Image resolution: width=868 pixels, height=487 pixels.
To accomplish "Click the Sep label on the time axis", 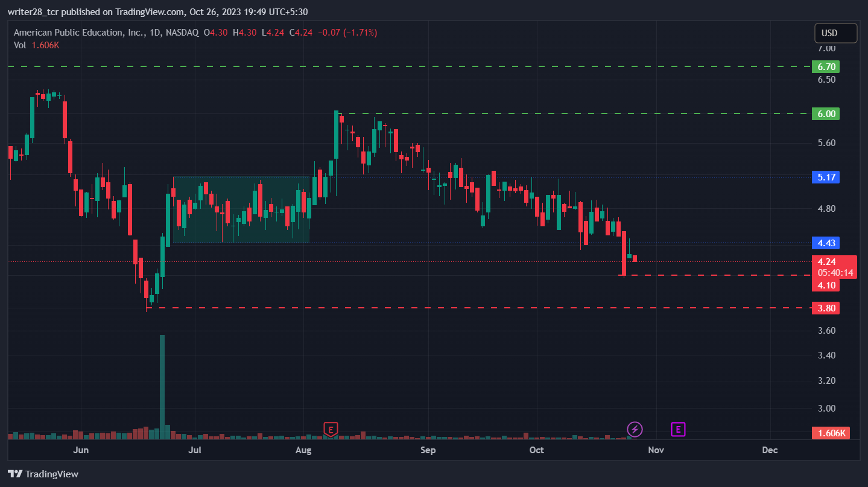I will pos(428,450).
